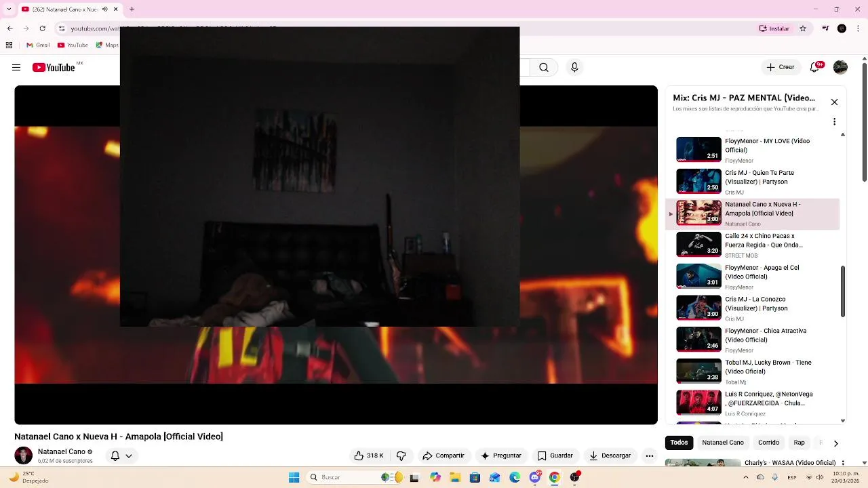868x488 pixels.
Task: Download video with the Descargar button
Action: [610, 455]
